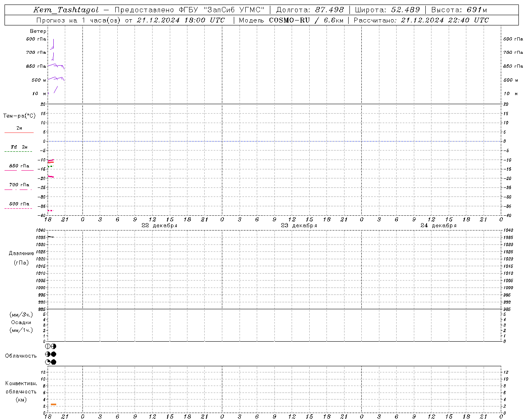Click the purple wind barb at 700 гПа level
525x420 pixels.
[52, 57]
